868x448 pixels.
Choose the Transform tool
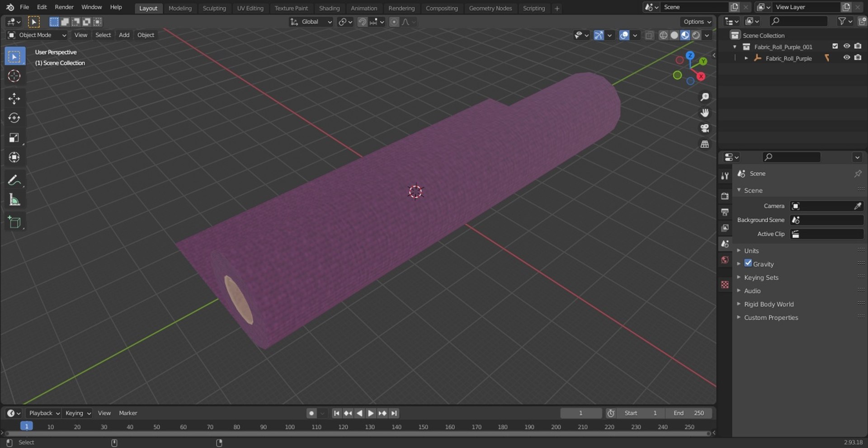click(x=14, y=157)
